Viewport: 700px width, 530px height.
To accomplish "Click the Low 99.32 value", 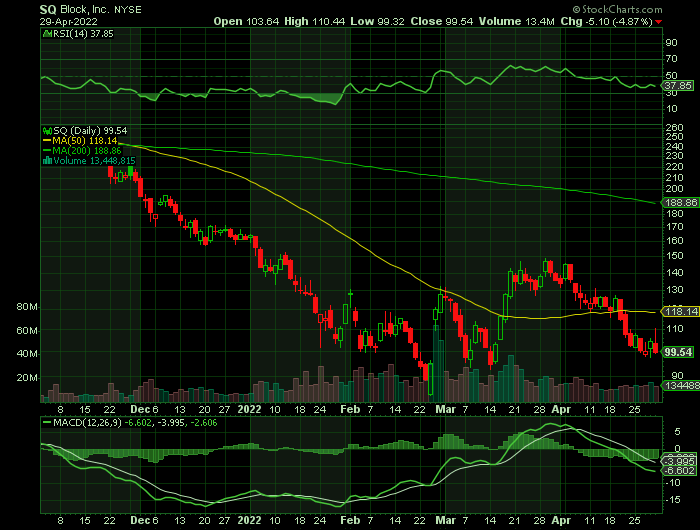I will [x=378, y=21].
